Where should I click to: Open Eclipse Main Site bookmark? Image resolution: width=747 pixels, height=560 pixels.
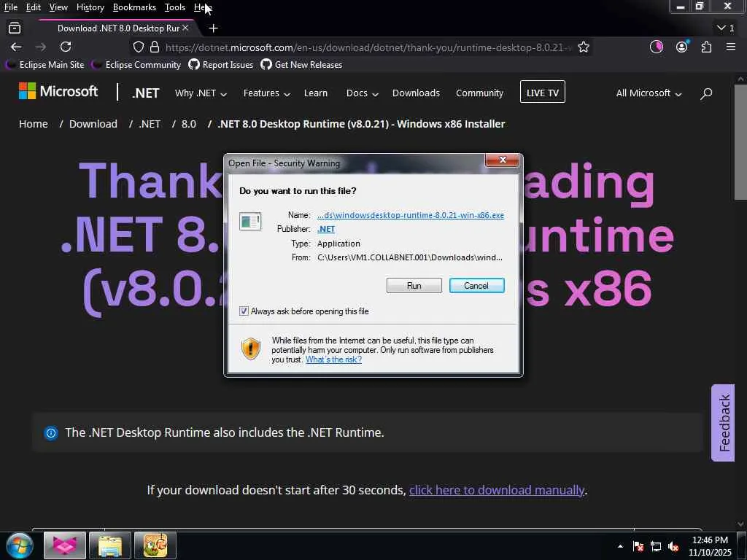click(x=46, y=65)
